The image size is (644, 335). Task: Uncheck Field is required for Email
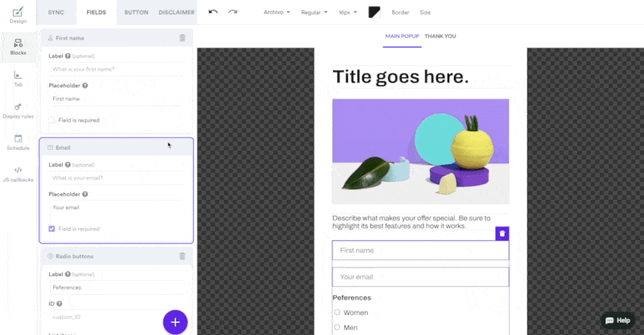(52, 229)
